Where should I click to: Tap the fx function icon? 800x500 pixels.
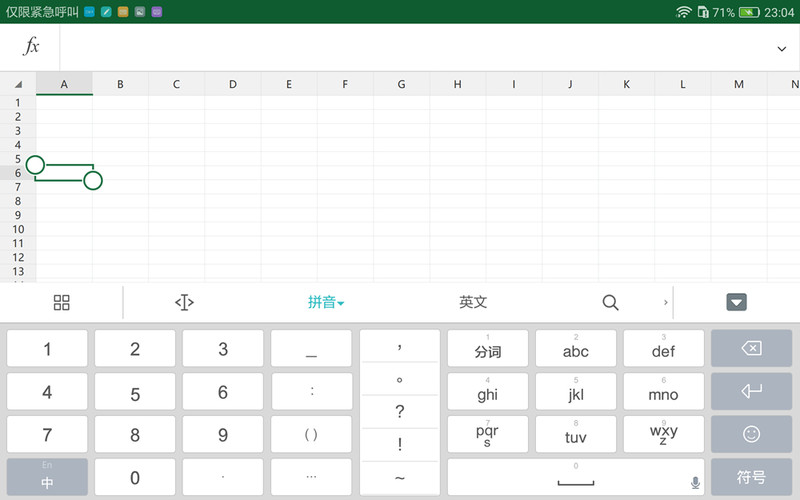pos(31,47)
